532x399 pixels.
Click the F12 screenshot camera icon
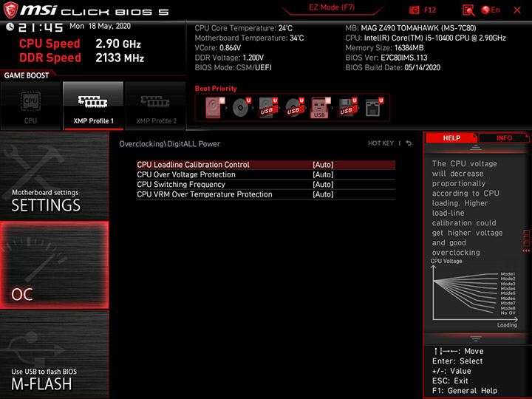415,10
